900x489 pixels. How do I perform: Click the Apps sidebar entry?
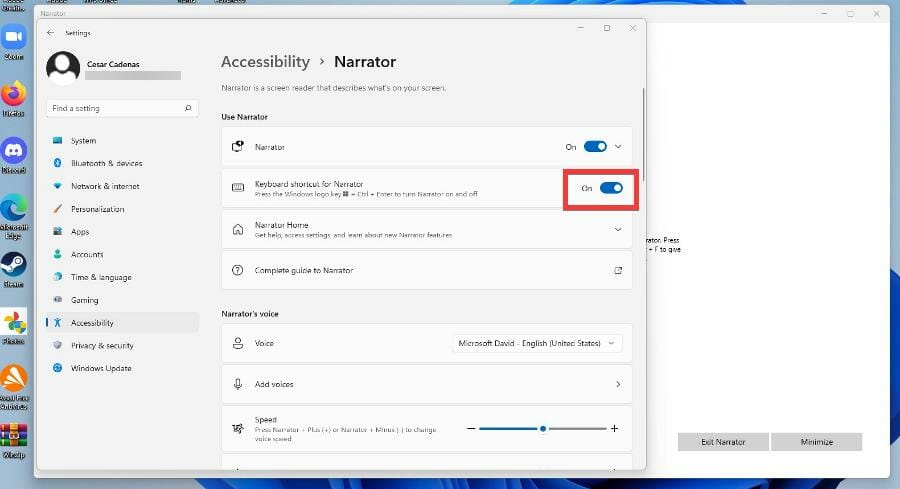[122, 232]
